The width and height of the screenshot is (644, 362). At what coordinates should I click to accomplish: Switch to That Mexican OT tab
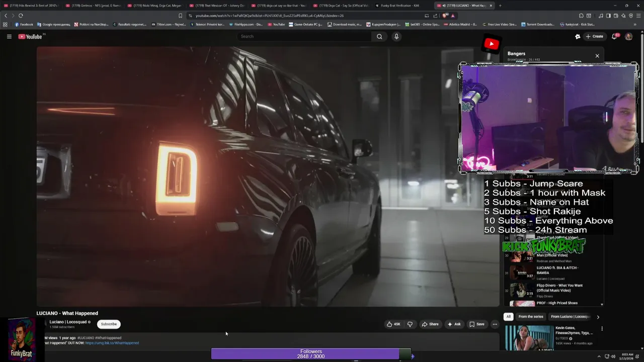216,6
